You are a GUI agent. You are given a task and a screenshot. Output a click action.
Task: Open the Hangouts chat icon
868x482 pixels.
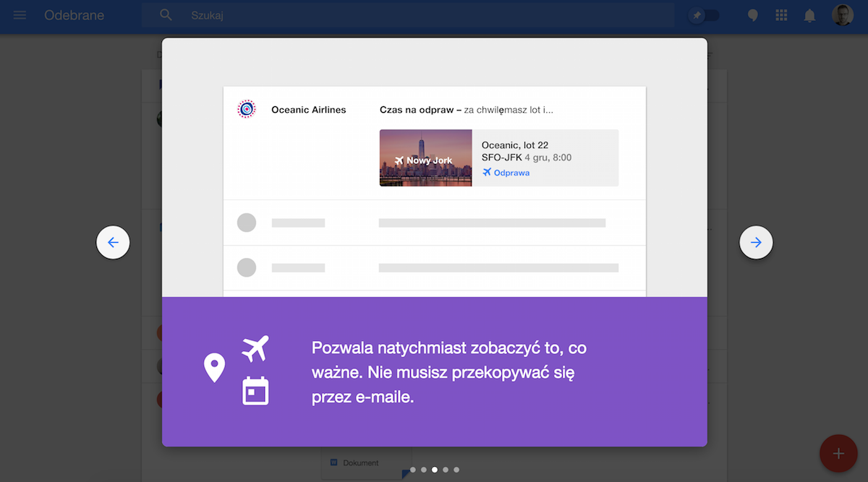753,15
